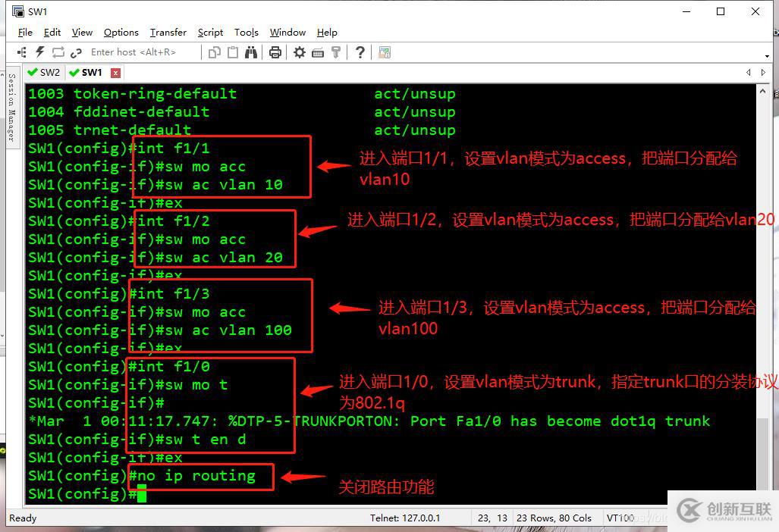Open the Window menu

287,33
